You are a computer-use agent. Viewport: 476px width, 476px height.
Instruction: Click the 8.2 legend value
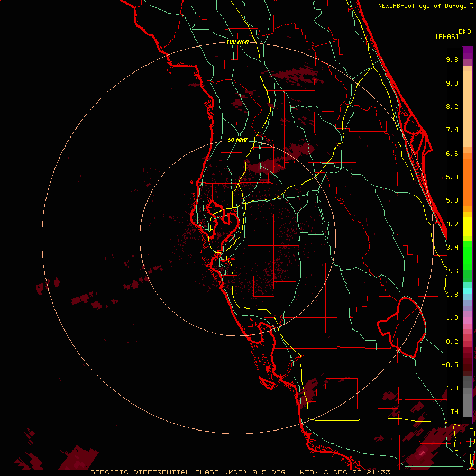(x=452, y=106)
